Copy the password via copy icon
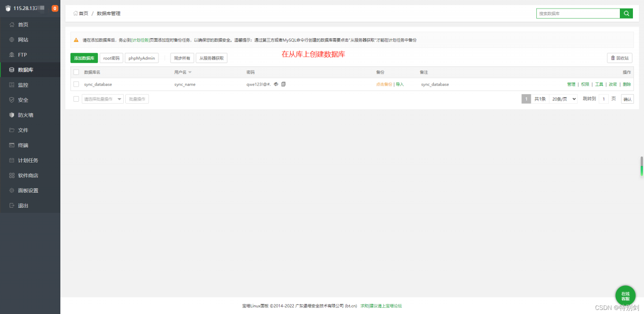The width and height of the screenshot is (644, 314). click(284, 84)
